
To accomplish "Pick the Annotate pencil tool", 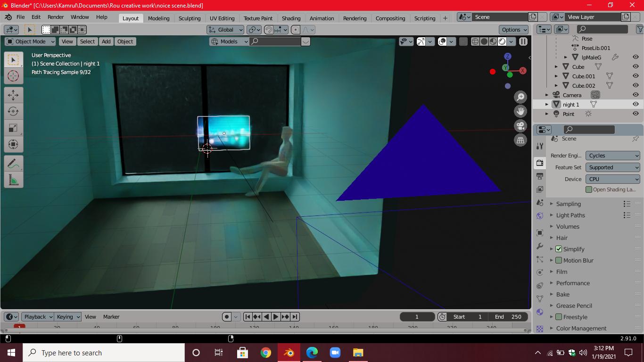I will (13, 164).
